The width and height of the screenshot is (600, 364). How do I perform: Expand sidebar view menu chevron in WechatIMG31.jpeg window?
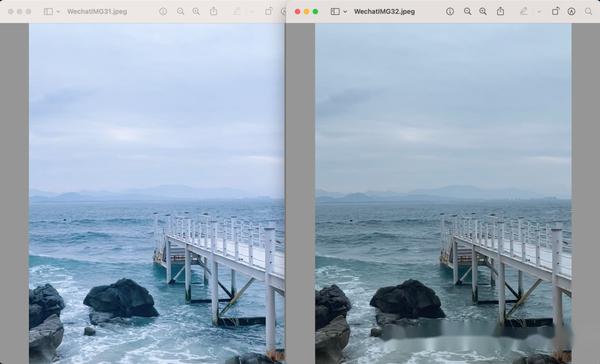click(x=58, y=12)
